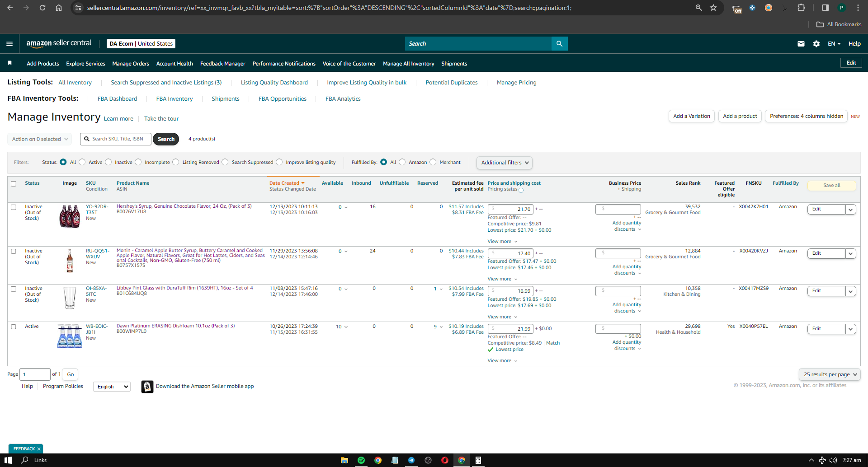Open the Hershey's Syrup product thumbnail
This screenshot has width=868, height=467.
click(70, 216)
